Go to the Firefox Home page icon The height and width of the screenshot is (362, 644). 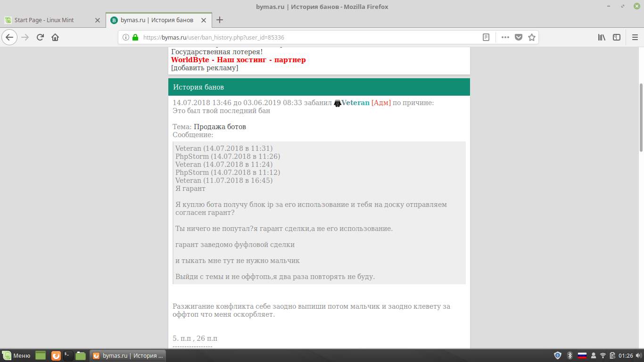click(x=55, y=37)
